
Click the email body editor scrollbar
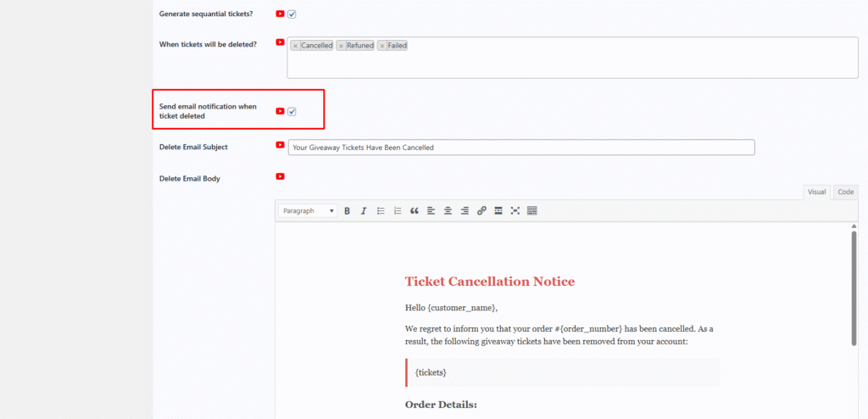click(x=854, y=288)
